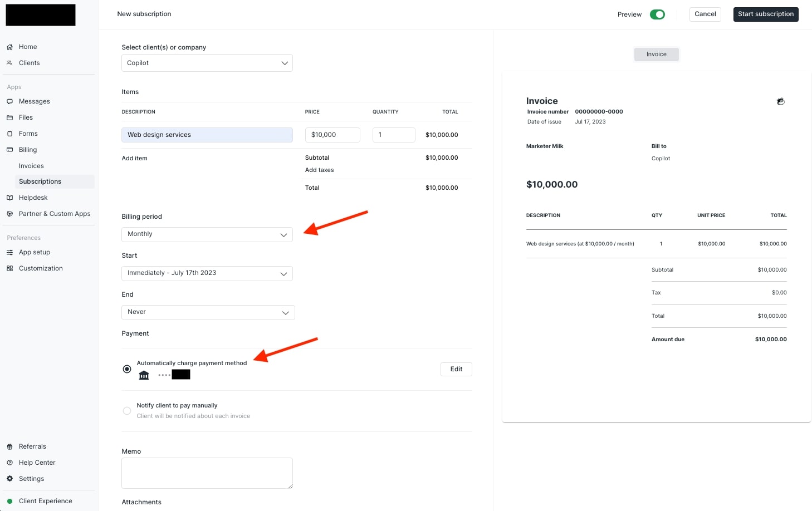Go to Invoices in Billing submenu
The height and width of the screenshot is (511, 812).
pyautogui.click(x=31, y=166)
